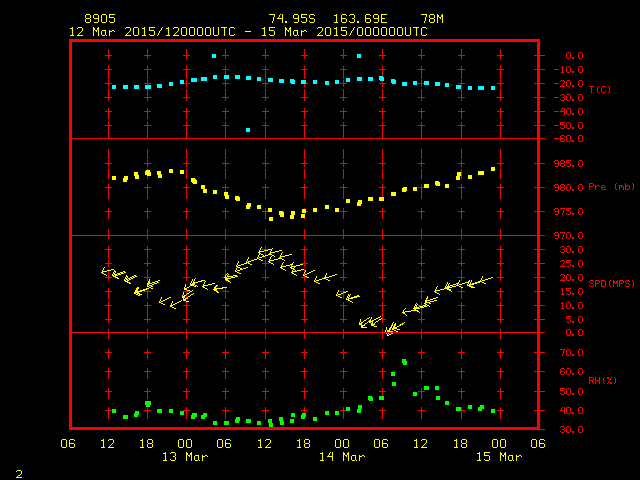Click the latitude 74.95S text

(292, 19)
